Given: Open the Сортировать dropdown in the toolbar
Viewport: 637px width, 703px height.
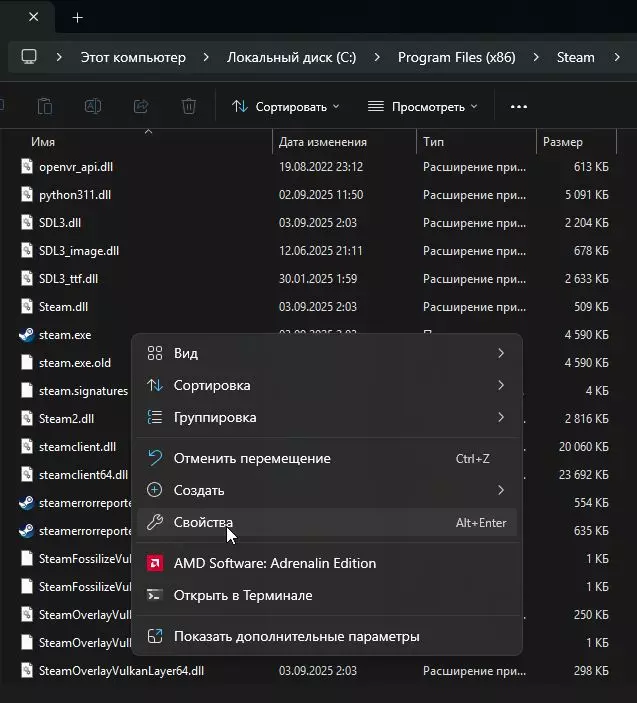Looking at the screenshot, I should coord(286,106).
